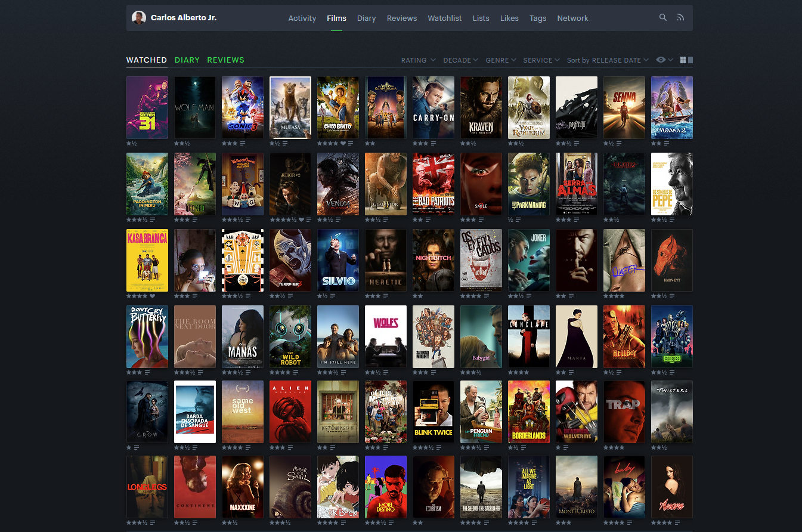Open review icon under Wolfs poster

[x=385, y=372]
